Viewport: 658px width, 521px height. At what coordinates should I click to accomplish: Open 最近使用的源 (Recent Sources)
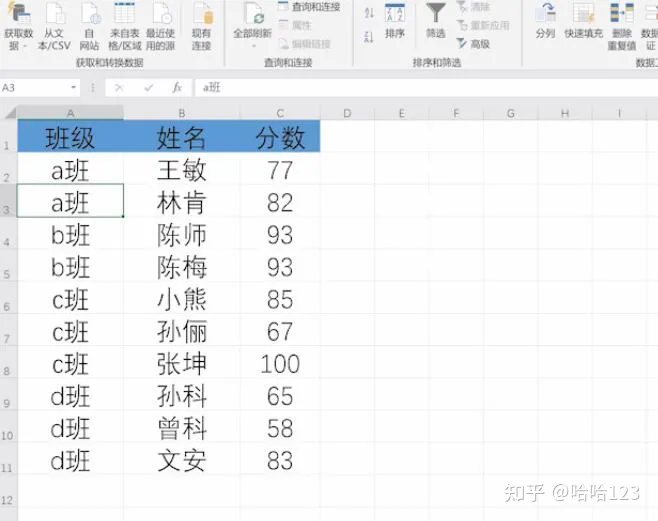160,25
